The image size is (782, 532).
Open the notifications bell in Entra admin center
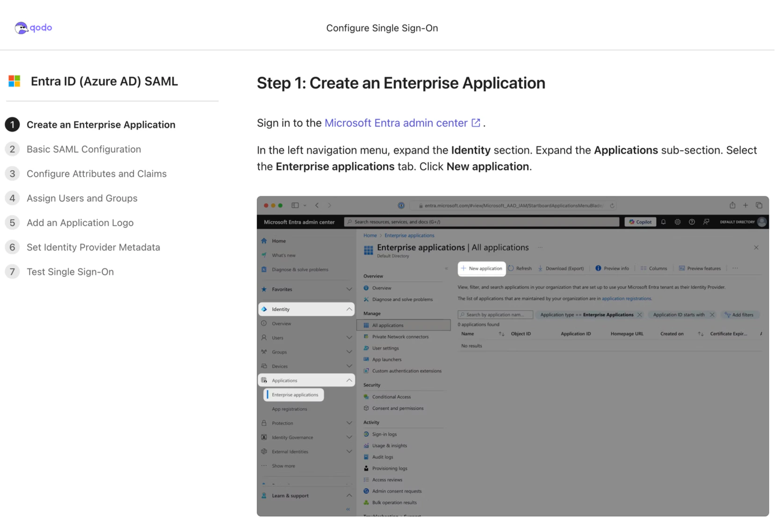(x=663, y=222)
